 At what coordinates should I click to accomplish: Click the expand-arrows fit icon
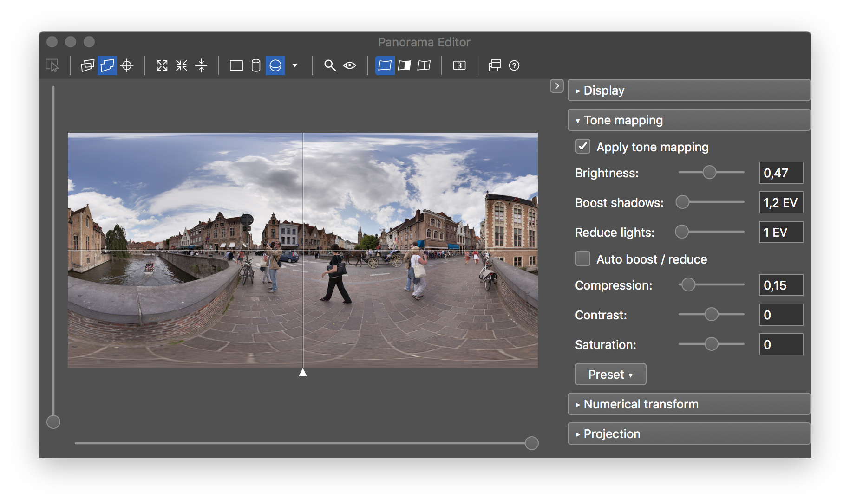click(162, 65)
